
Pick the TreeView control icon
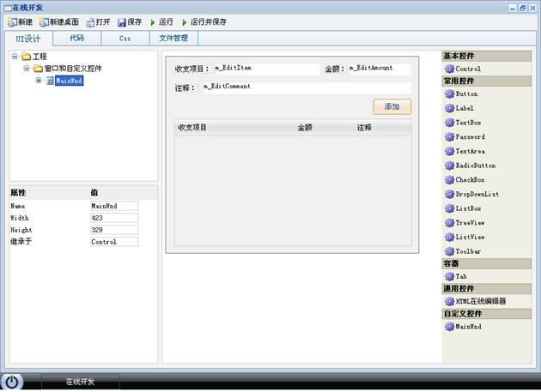[449, 223]
